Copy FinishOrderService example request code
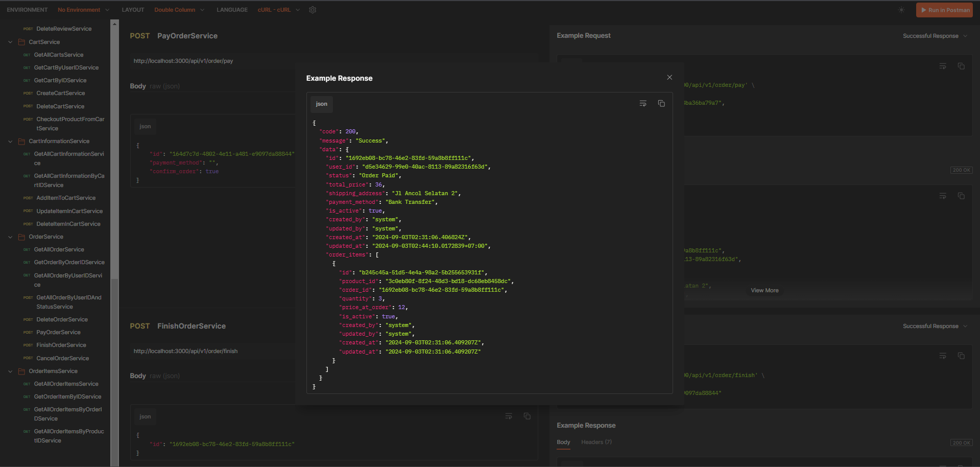Viewport: 980px width, 467px height. [x=961, y=356]
